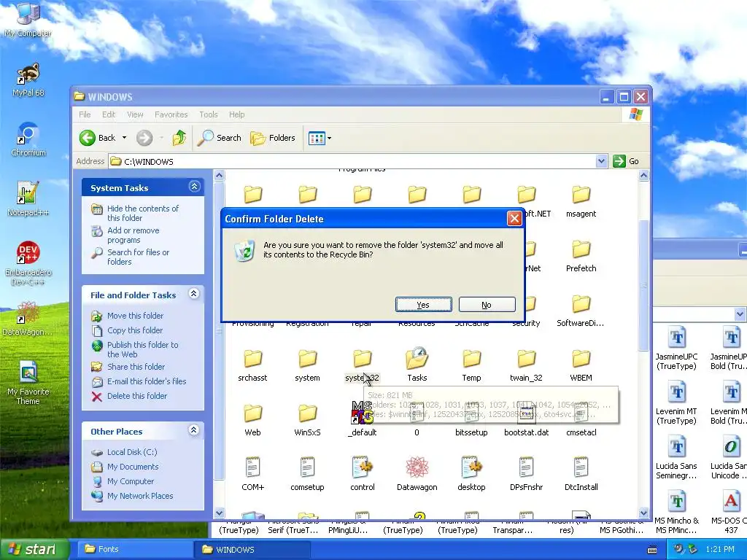
Task: Click Move this folder link
Action: pyautogui.click(x=135, y=316)
